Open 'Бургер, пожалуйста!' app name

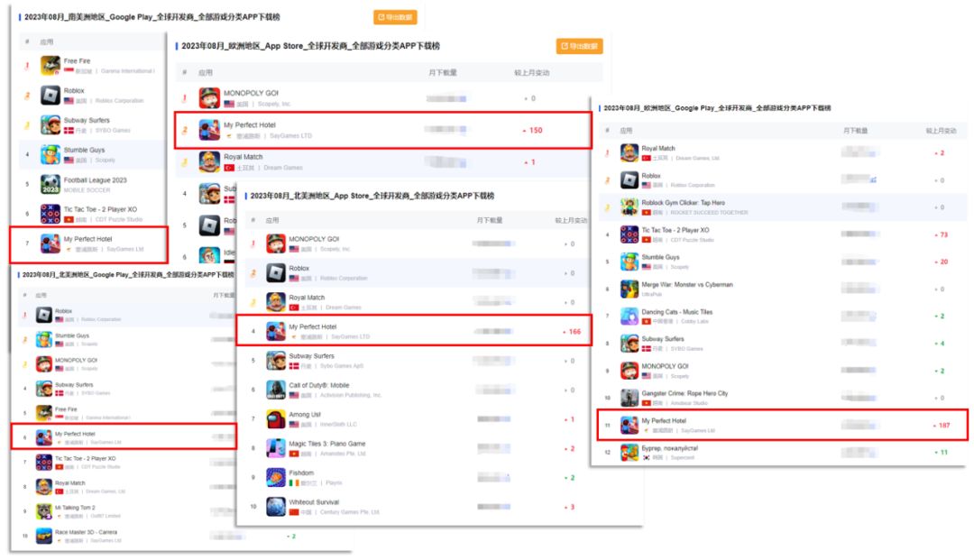669,447
